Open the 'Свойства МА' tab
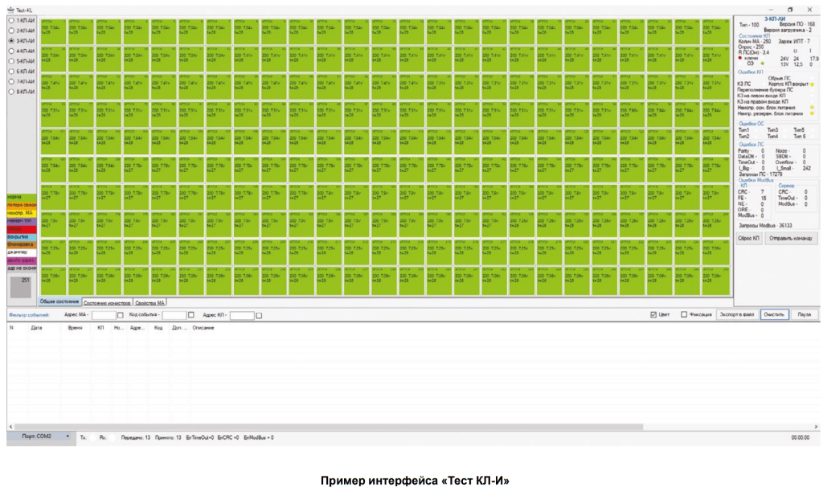This screenshot has height=504, width=823. click(x=150, y=303)
